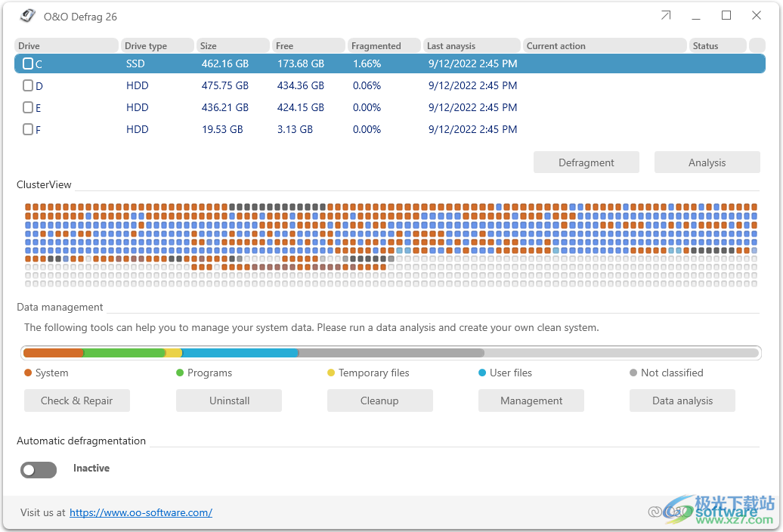
Task: Click the Automatic defragmentation section label
Action: 82,441
